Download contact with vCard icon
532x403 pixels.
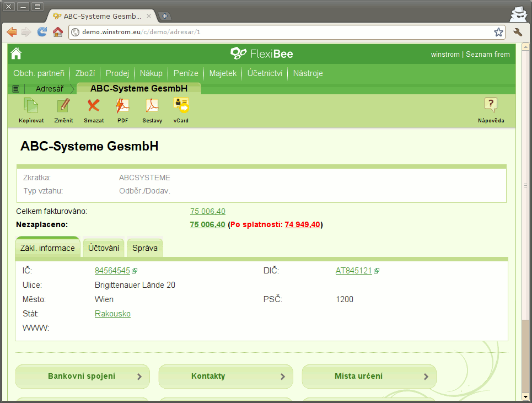[x=181, y=105]
